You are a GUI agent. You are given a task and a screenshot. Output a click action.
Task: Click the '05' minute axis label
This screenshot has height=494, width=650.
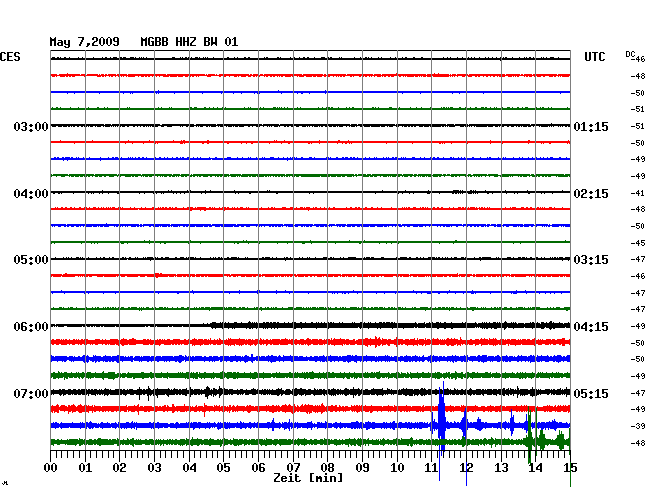223,467
